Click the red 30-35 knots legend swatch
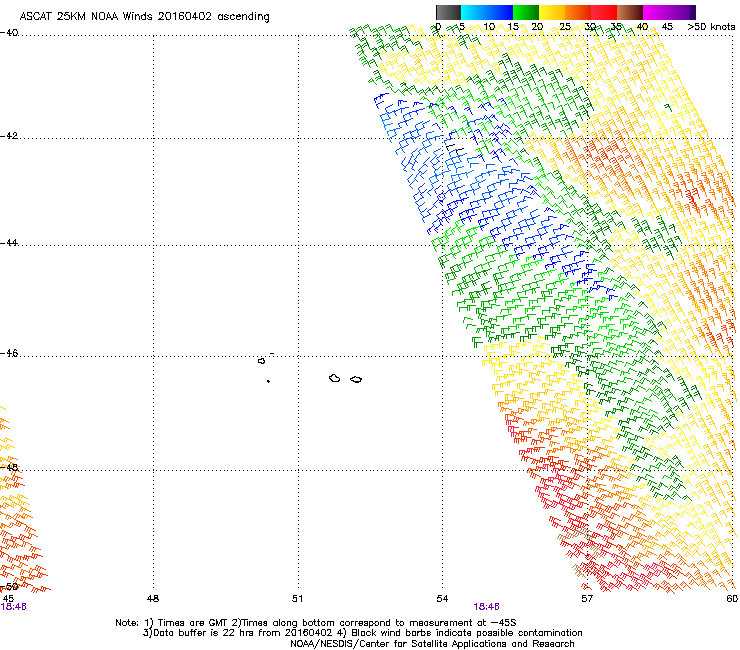 tap(604, 12)
